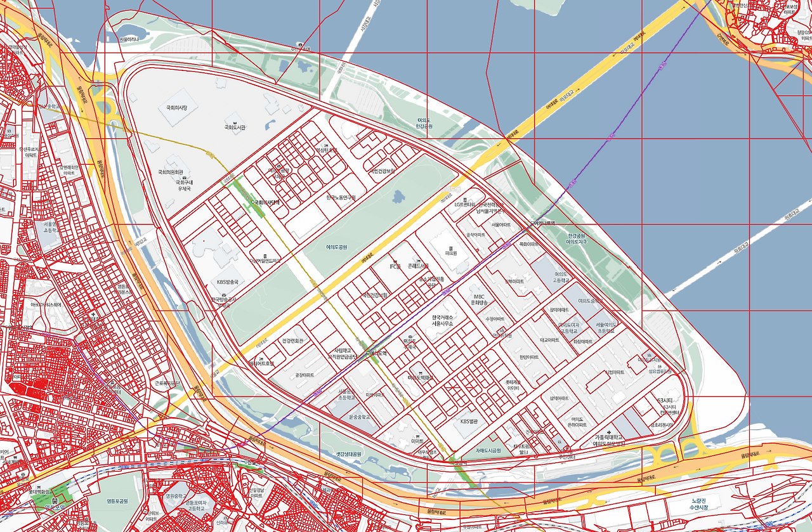Select the 한국노동연구원 label
Screen dimensions: 812x532
click(341, 197)
